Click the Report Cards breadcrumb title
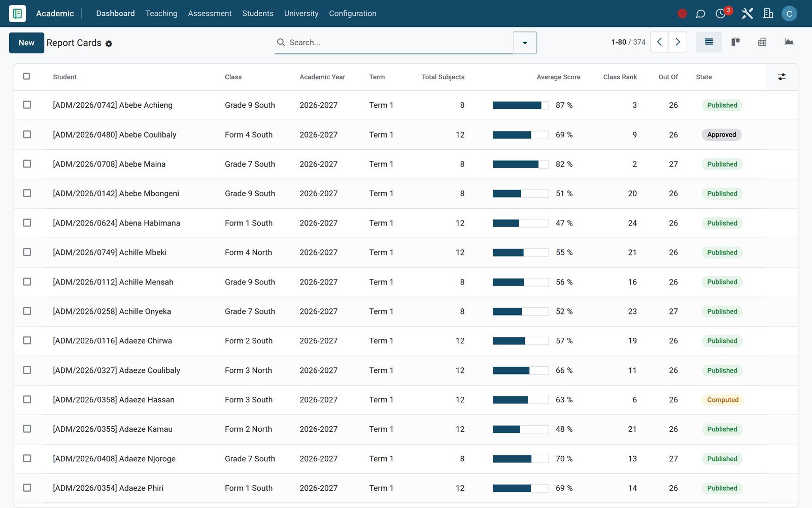The image size is (812, 508). 74,43
